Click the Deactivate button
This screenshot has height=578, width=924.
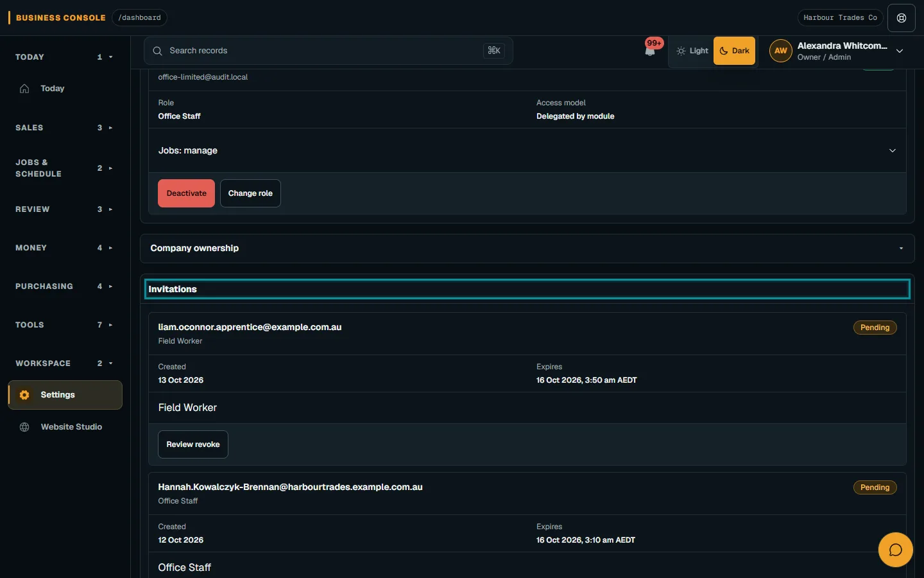[x=186, y=193]
